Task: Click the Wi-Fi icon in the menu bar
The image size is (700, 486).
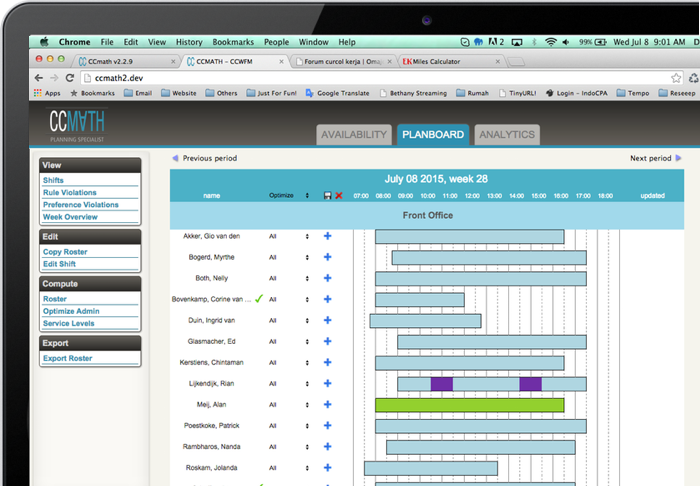Action: [551, 42]
